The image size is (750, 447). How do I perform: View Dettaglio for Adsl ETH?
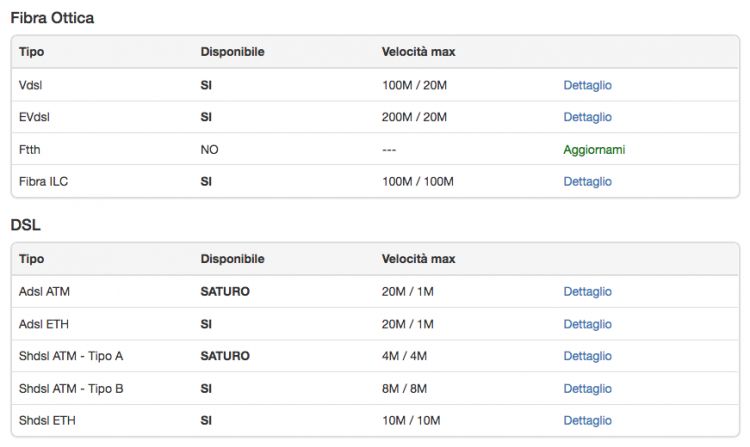tap(587, 324)
